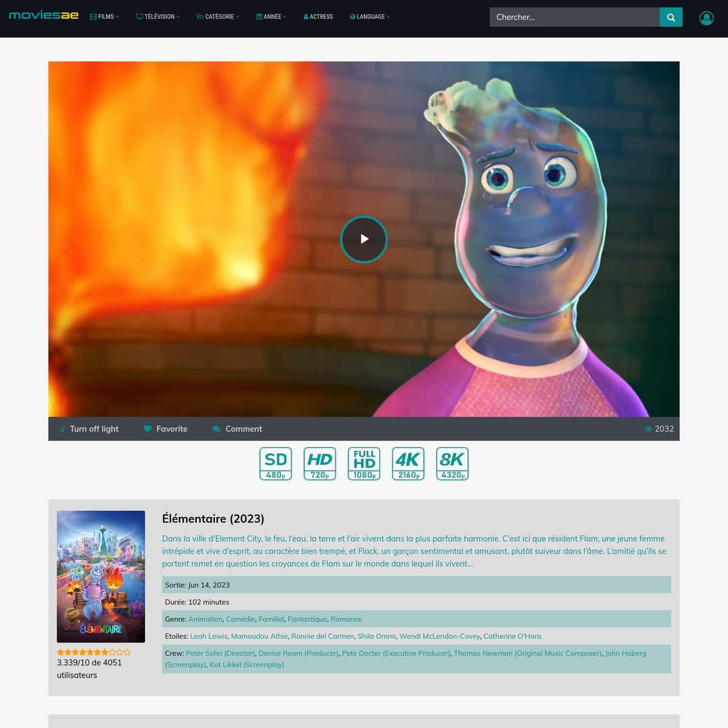Image resolution: width=728 pixels, height=728 pixels.
Task: Add movie to Favorite
Action: 166,429
